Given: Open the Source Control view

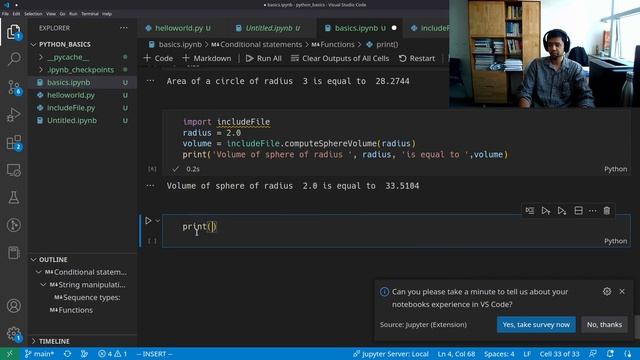Looking at the screenshot, I should 13,87.
